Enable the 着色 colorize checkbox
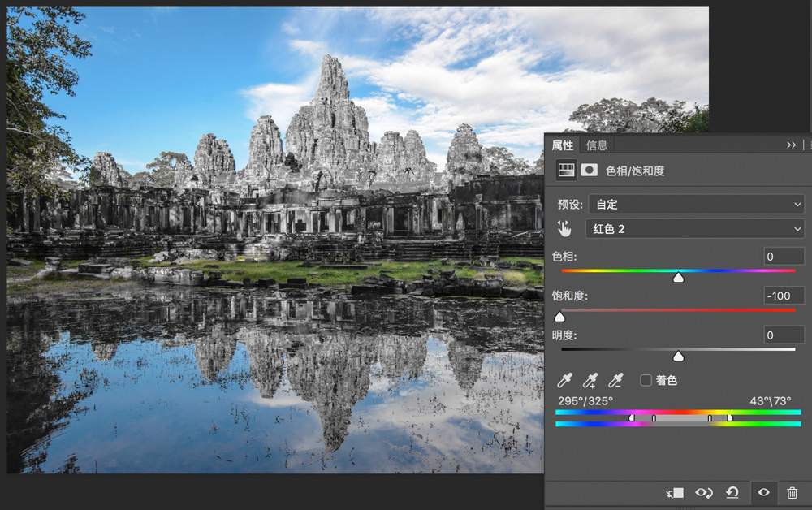This screenshot has height=510, width=812. [x=646, y=381]
